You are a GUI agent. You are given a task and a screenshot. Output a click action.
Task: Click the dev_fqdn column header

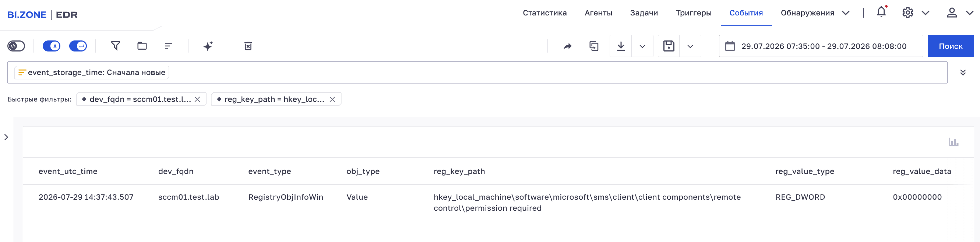[176, 171]
